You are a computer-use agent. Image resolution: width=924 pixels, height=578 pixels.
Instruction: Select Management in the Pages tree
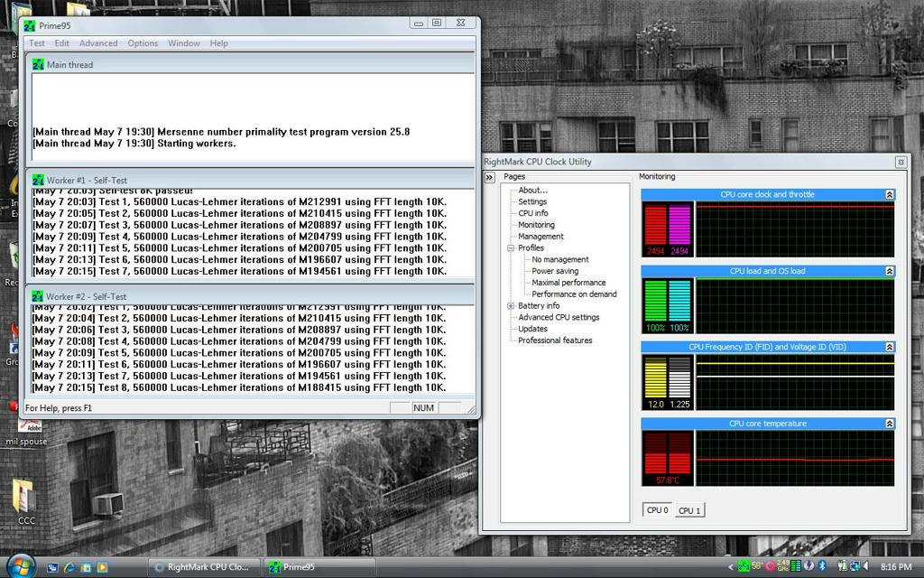pyautogui.click(x=541, y=236)
